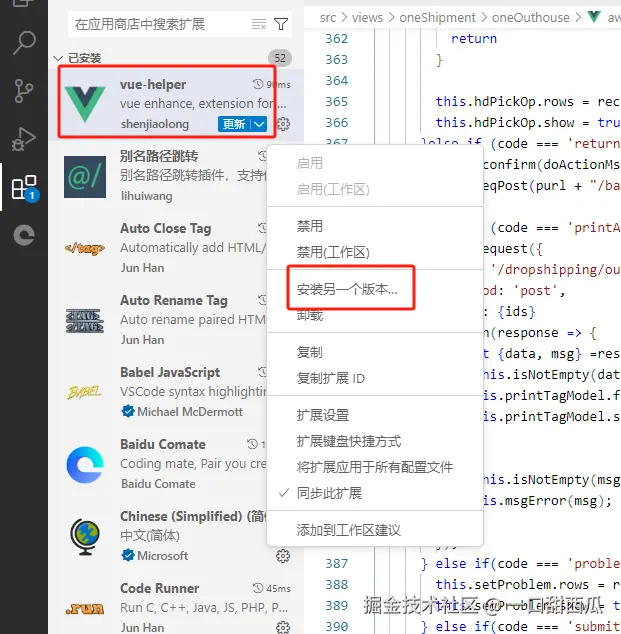Click the Vue file icon in breadcrumb
The height and width of the screenshot is (634, 621).
pos(594,17)
